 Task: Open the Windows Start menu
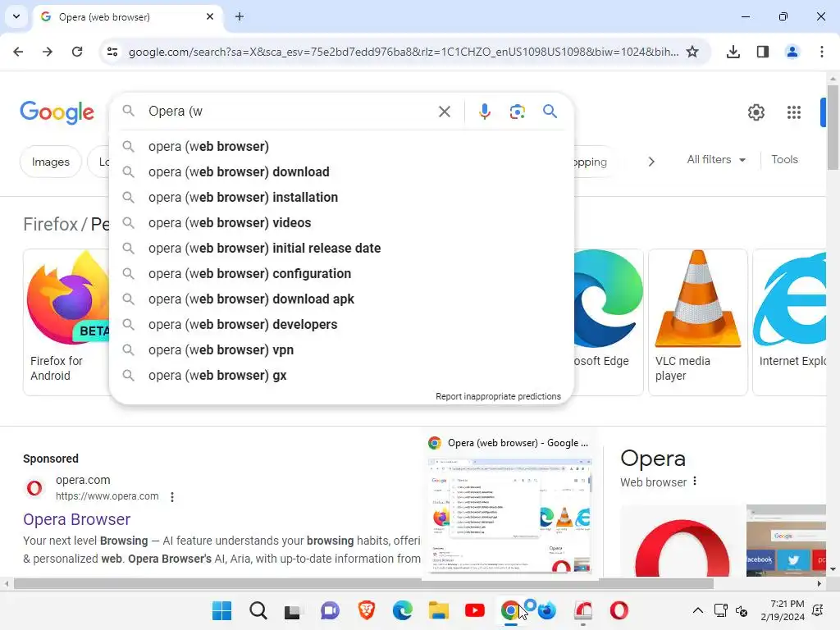click(x=221, y=610)
